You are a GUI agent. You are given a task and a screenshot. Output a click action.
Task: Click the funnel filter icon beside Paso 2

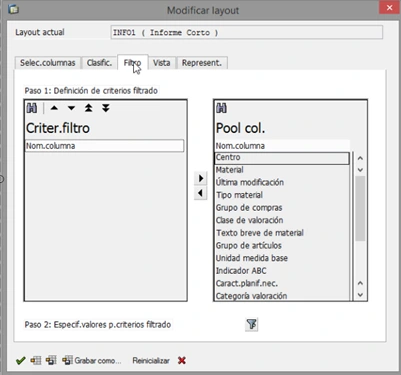252,324
